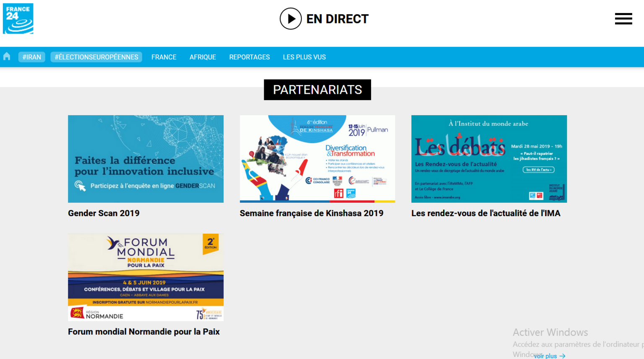Open the #ÉLECTIONSEUROPÉENNES tag
644x359 pixels.
point(96,57)
